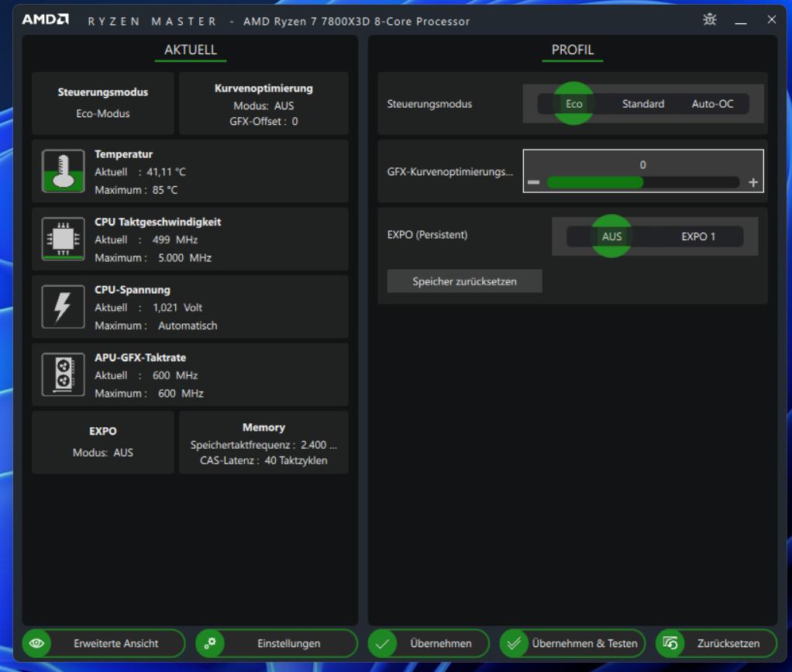
Task: Click the CPU chip Taktgeschwindigkeit icon
Action: click(63, 239)
